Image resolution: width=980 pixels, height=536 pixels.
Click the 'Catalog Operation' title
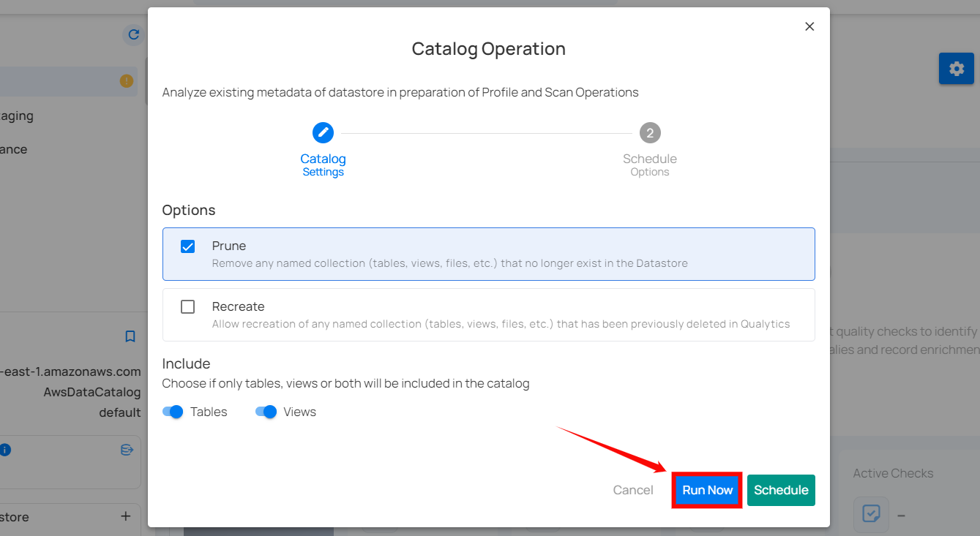pyautogui.click(x=488, y=49)
